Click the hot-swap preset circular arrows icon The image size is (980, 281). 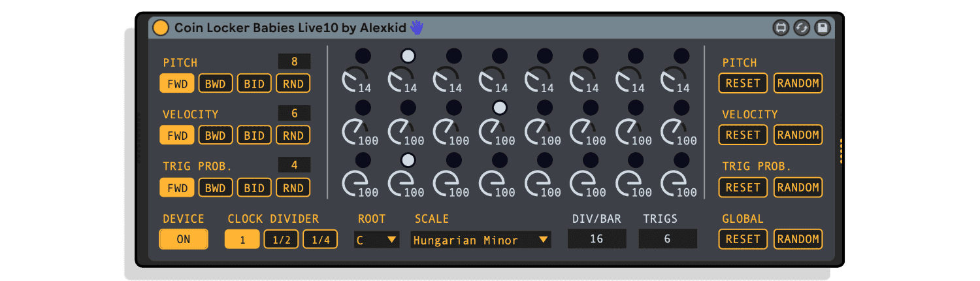click(x=801, y=27)
